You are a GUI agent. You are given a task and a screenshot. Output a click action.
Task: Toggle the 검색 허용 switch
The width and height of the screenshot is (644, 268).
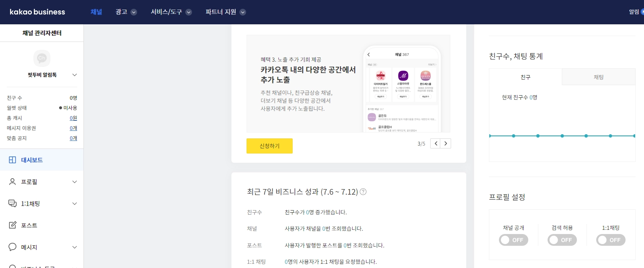(562, 240)
